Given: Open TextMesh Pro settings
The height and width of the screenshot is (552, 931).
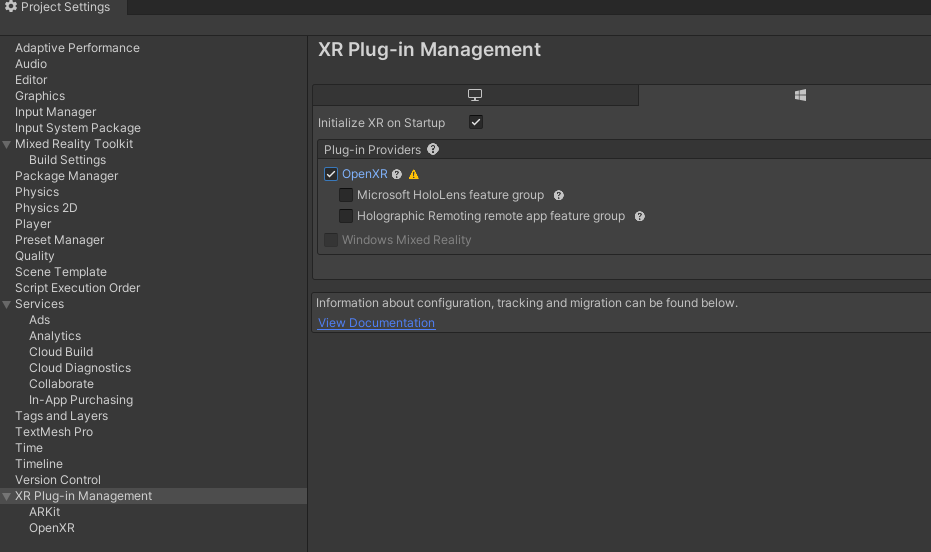Looking at the screenshot, I should [53, 433].
